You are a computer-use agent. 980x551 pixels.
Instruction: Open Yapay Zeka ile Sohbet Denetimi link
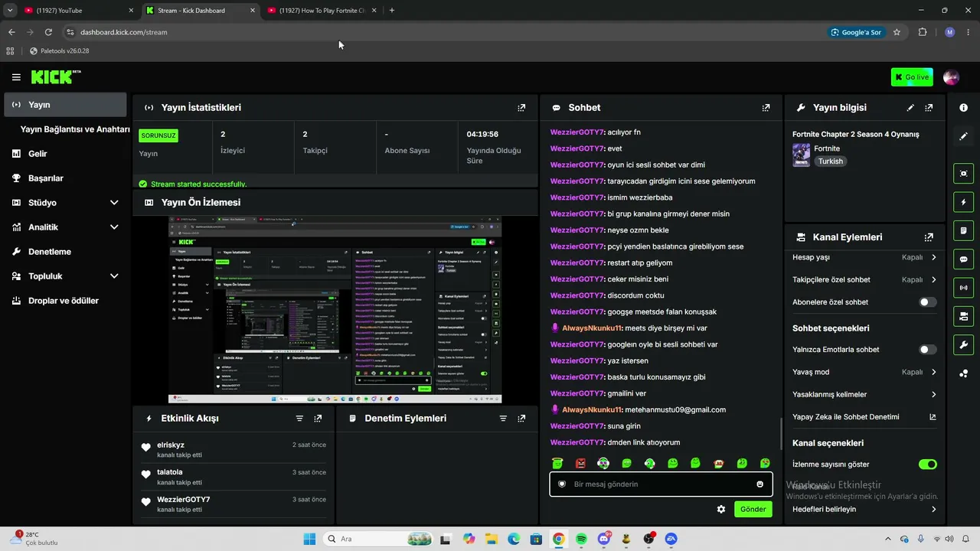pyautogui.click(x=864, y=417)
